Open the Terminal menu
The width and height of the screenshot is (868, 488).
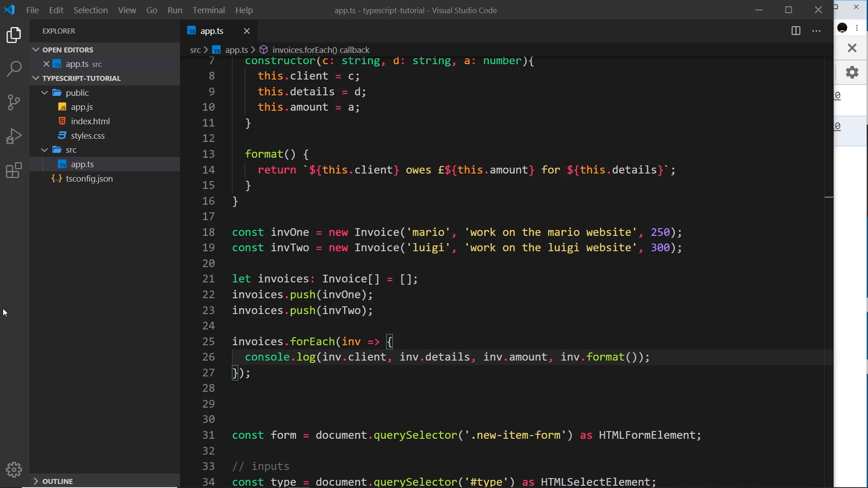208,10
